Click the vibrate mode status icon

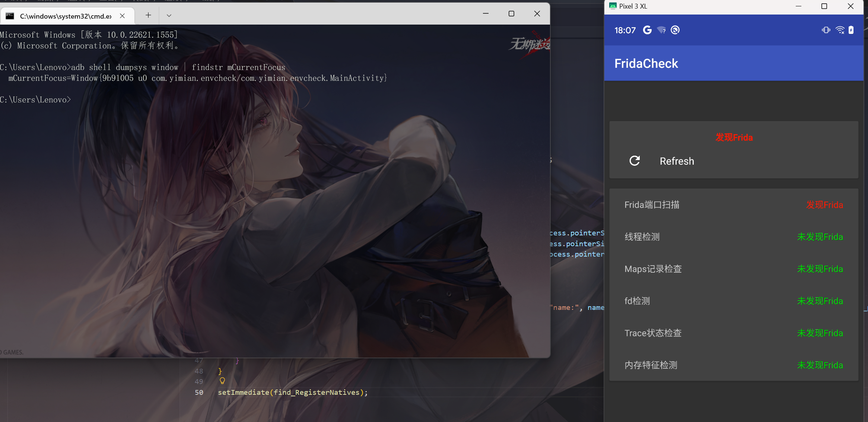826,30
